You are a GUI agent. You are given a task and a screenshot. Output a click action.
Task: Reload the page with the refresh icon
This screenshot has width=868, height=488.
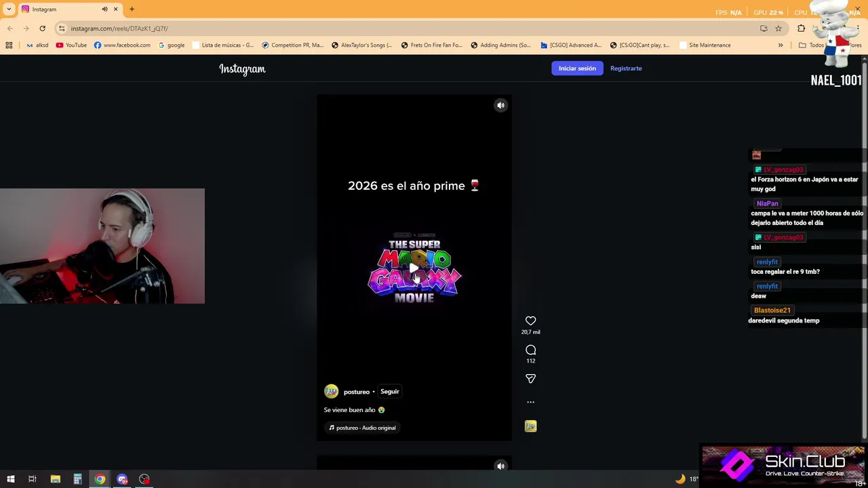coord(42,28)
